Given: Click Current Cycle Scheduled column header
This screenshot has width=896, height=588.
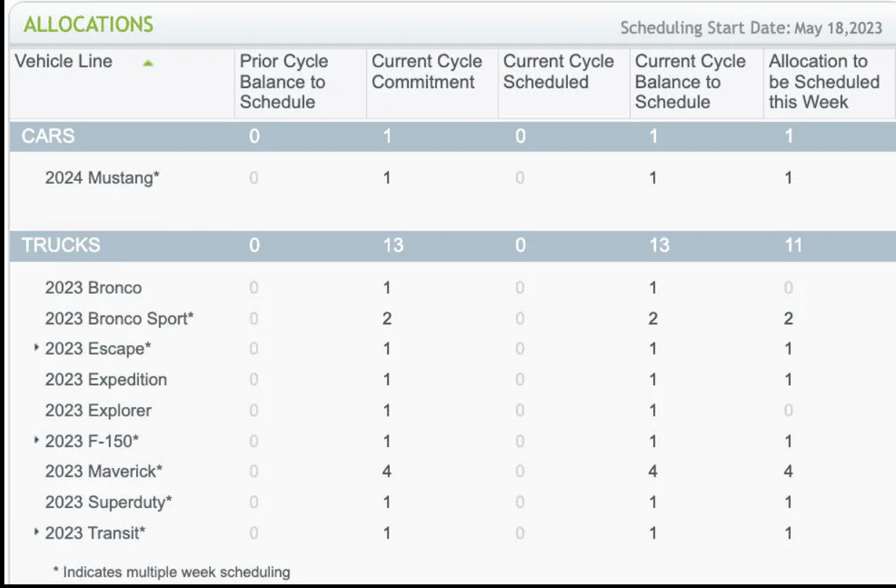Looking at the screenshot, I should (559, 71).
